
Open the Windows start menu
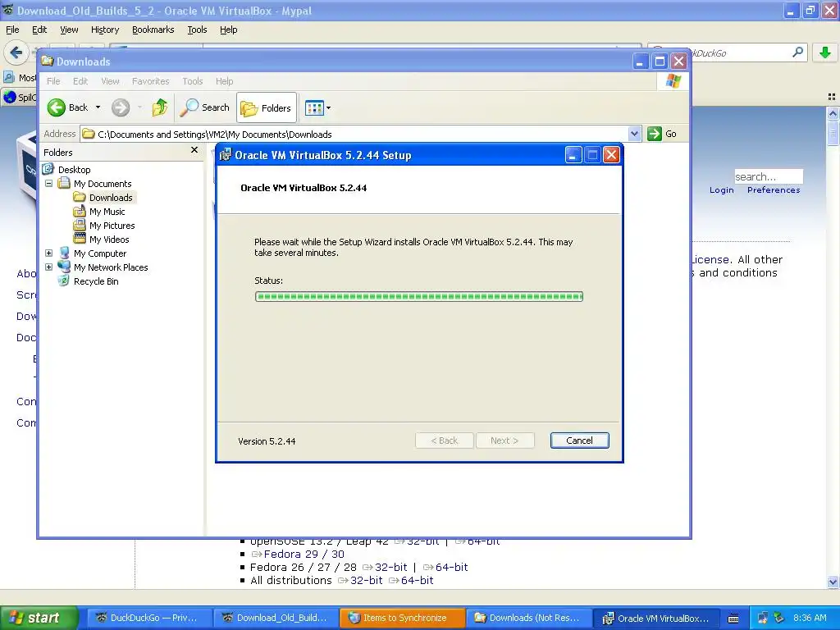point(39,618)
